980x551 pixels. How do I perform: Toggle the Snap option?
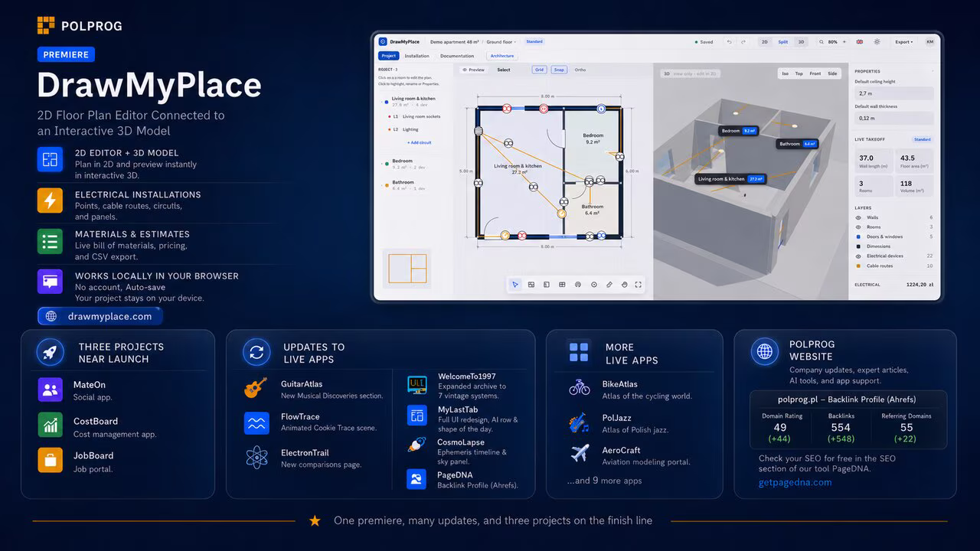coord(559,70)
